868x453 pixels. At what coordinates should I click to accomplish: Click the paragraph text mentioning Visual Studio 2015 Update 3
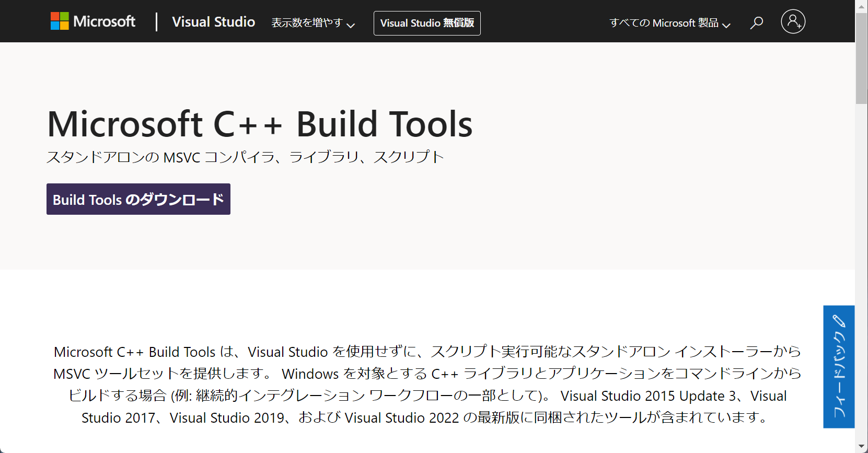point(427,385)
